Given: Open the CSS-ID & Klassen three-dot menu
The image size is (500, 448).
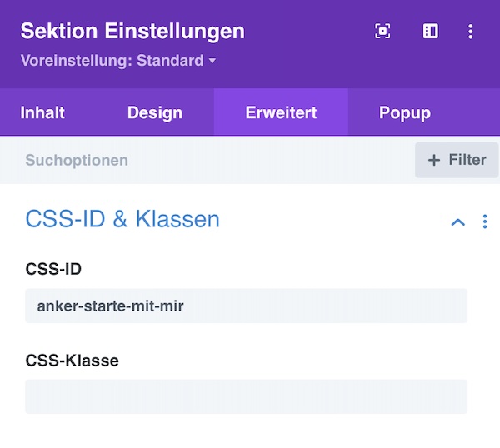Looking at the screenshot, I should coord(485,222).
